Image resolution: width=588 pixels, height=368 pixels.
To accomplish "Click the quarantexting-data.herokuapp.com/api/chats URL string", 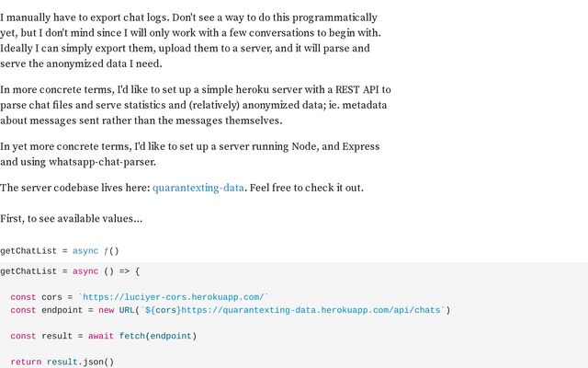I will tap(293, 310).
